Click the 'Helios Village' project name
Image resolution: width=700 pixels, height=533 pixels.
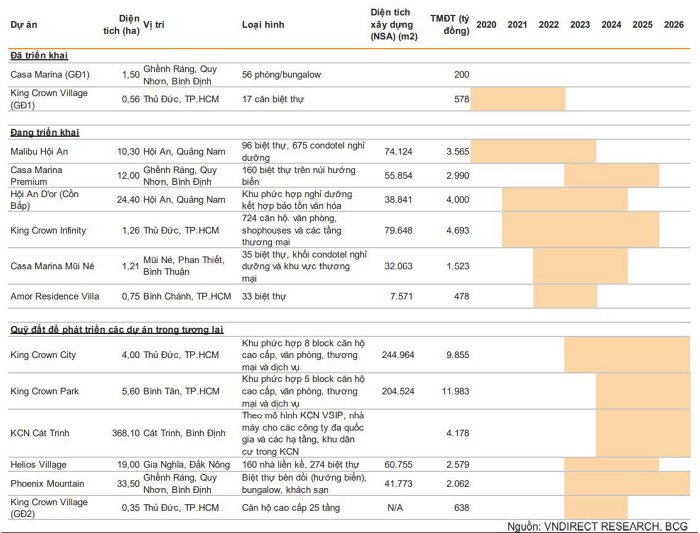(38, 465)
